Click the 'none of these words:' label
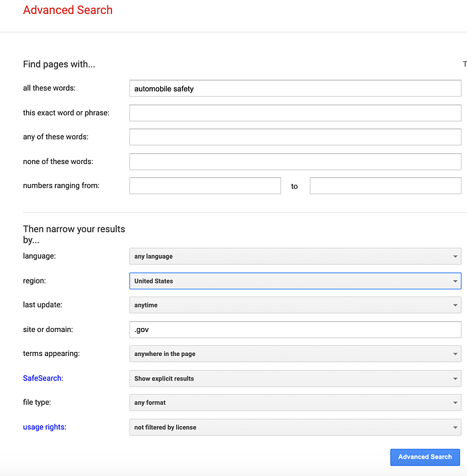Screen dimensions: 467x476 click(58, 161)
